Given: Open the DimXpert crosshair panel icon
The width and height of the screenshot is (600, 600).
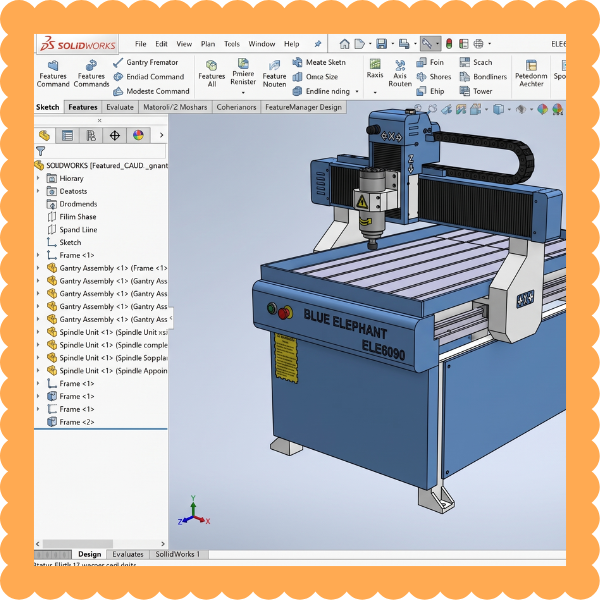Looking at the screenshot, I should click(114, 135).
